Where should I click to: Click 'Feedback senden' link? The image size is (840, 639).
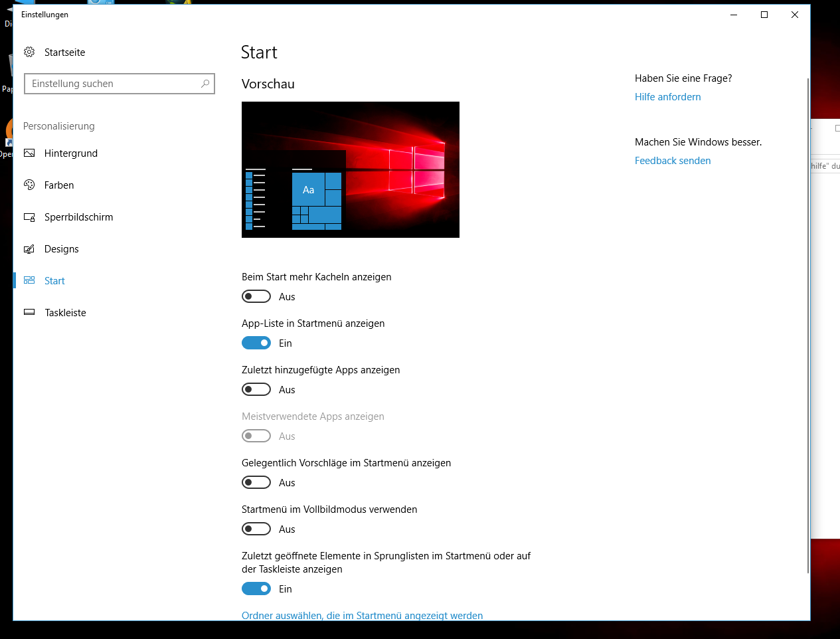[x=673, y=161]
